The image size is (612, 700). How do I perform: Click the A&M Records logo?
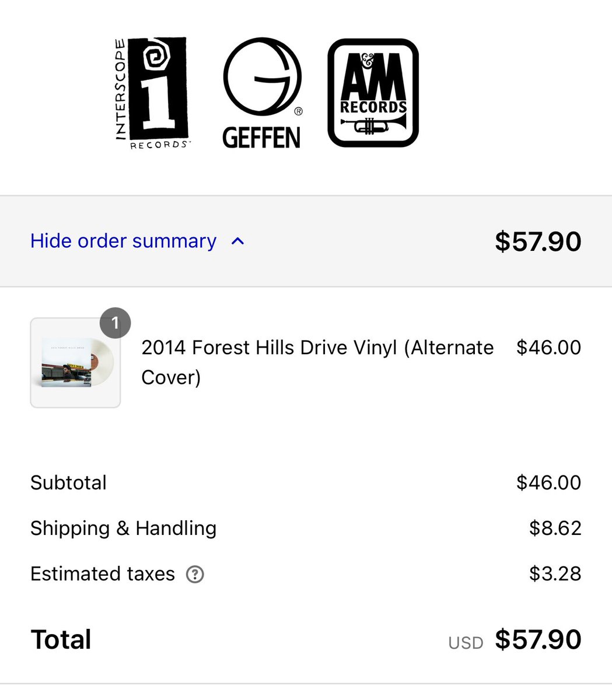tap(373, 93)
